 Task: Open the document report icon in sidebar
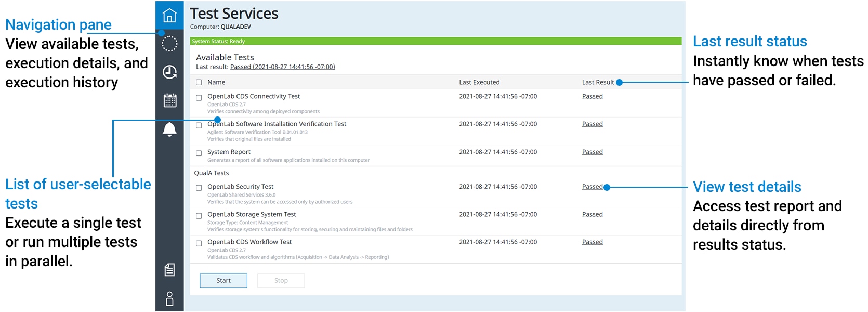click(x=169, y=269)
